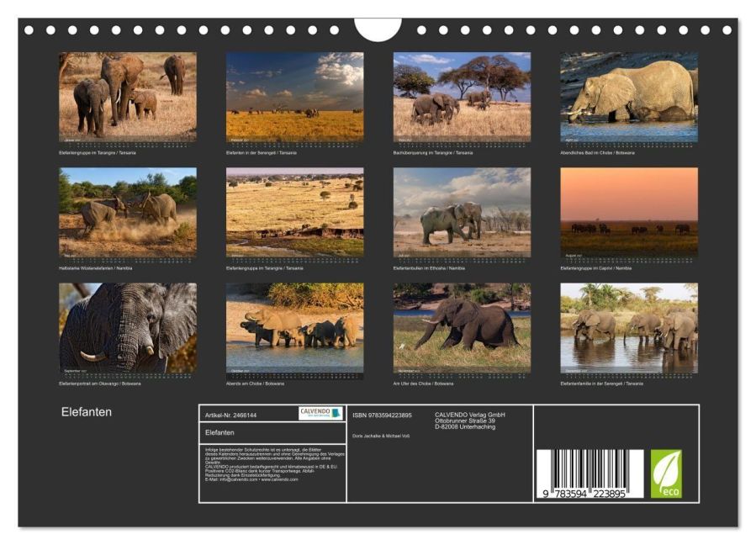Open the photo of an elephant bathing in blue water
Viewport: 756px width, 545px height.
point(629,97)
